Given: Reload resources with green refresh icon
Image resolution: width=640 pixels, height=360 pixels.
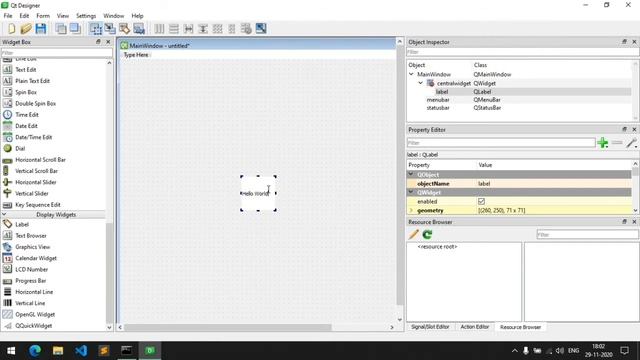Looking at the screenshot, I should pyautogui.click(x=427, y=234).
